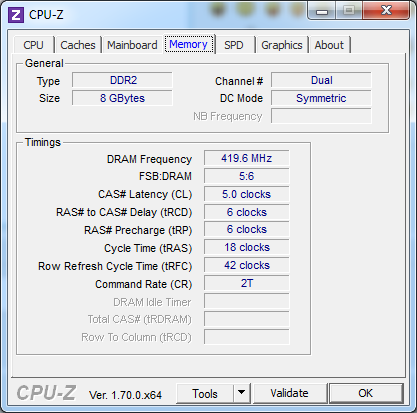417x413 pixels.
Task: Click the CAS# Latency value 5.0 clocks
Action: point(247,194)
